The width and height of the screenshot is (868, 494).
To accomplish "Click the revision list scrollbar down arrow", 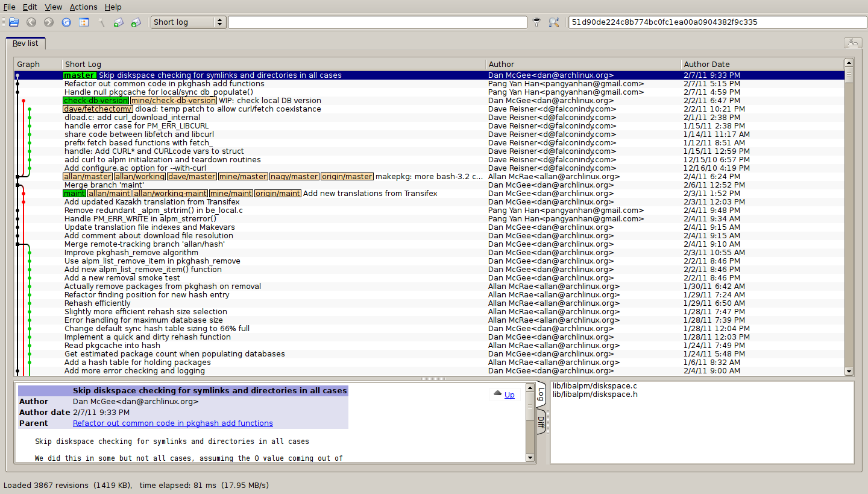I will [x=849, y=372].
